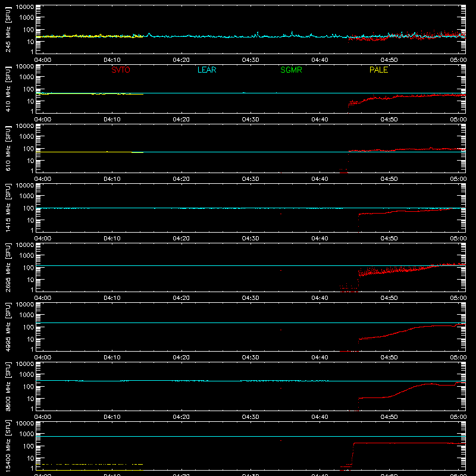Click the red SVTO station legend label
Image resolution: width=476 pixels, height=476 pixels.
(121, 70)
